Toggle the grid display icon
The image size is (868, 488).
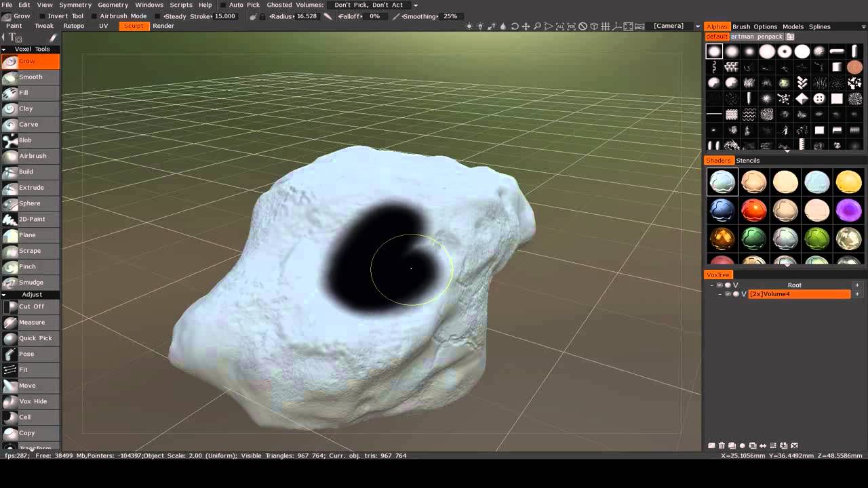(x=606, y=26)
